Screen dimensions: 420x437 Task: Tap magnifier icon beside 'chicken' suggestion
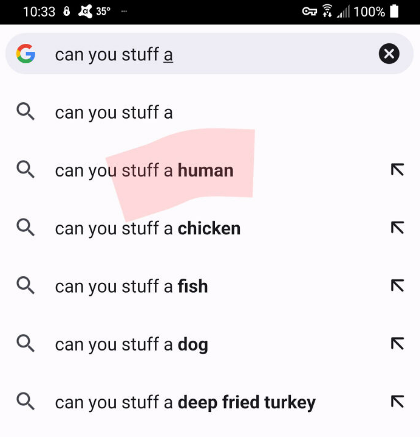[x=26, y=228]
